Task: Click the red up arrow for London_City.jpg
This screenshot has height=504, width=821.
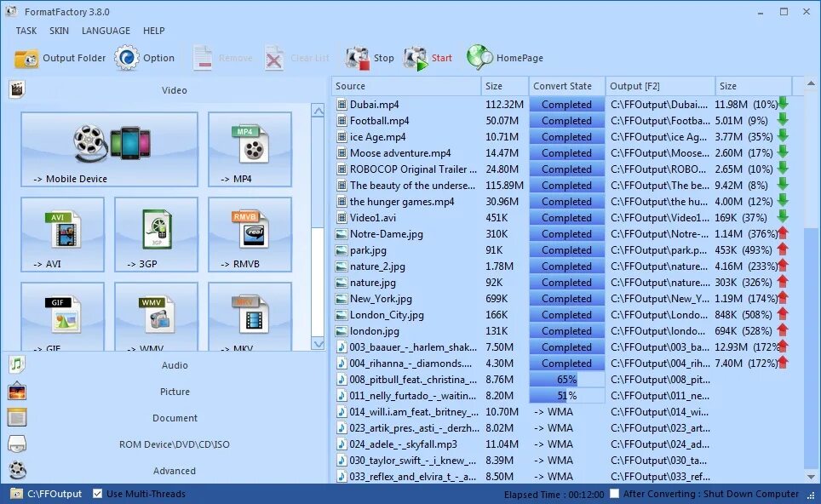Action: coord(783,314)
